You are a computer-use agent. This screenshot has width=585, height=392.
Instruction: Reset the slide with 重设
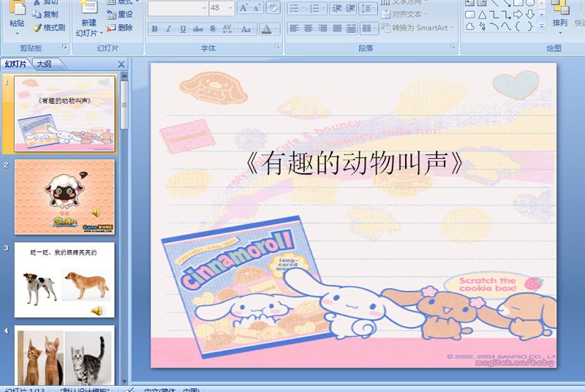point(120,14)
